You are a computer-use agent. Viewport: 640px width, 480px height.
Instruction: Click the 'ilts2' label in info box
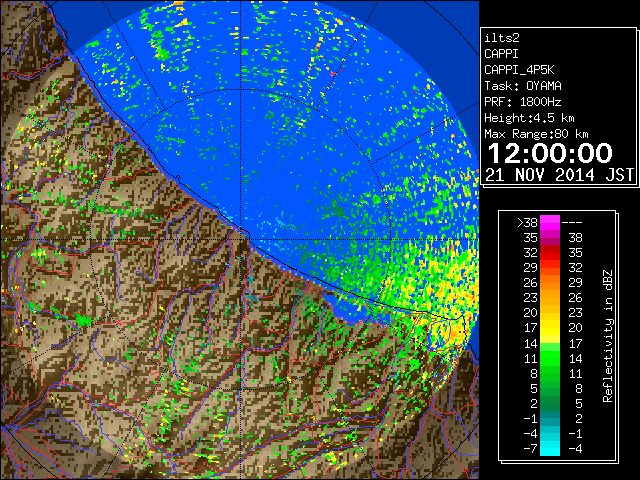[x=502, y=38]
